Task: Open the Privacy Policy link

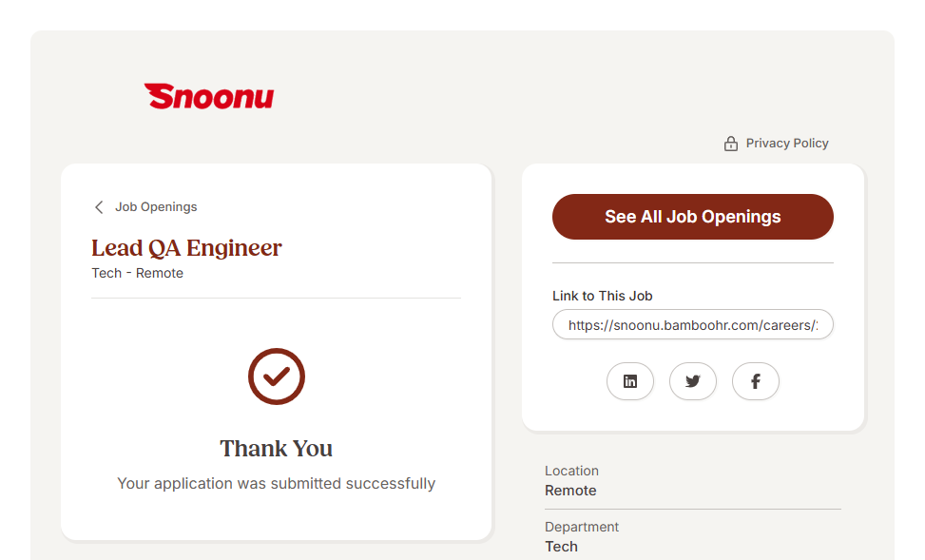Action: (x=786, y=144)
